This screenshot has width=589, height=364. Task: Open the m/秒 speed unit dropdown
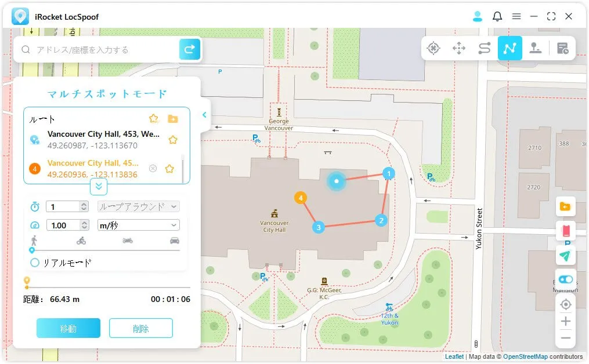[138, 225]
